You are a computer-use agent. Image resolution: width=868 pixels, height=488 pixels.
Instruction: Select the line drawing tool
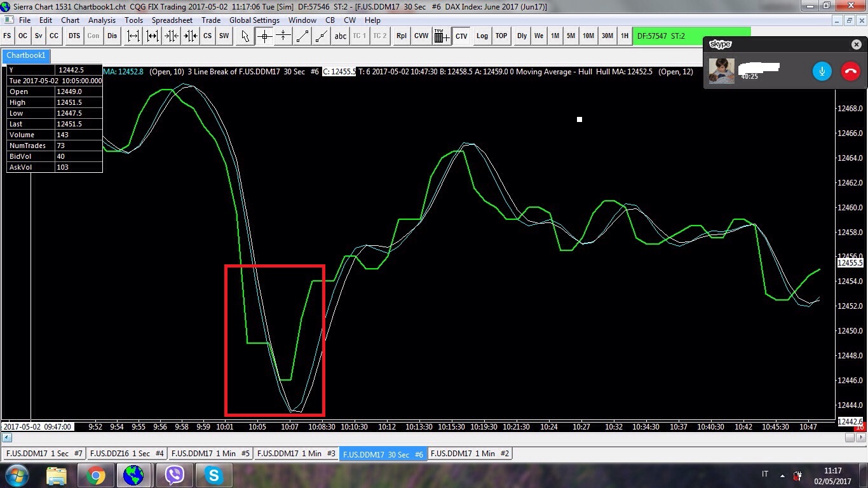pos(302,36)
